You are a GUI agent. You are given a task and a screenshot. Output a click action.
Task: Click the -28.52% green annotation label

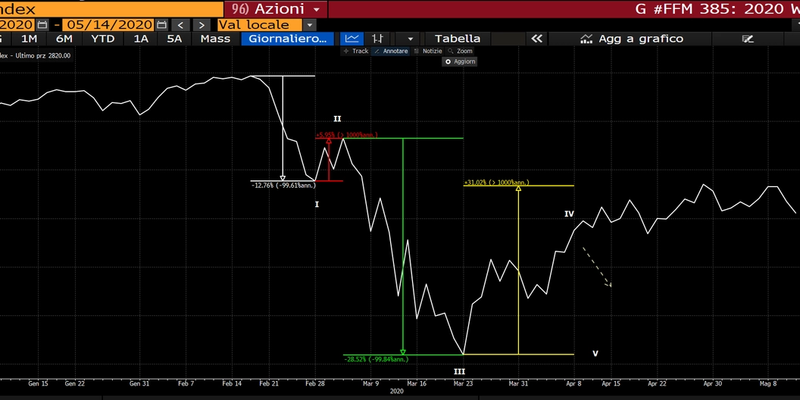377,360
